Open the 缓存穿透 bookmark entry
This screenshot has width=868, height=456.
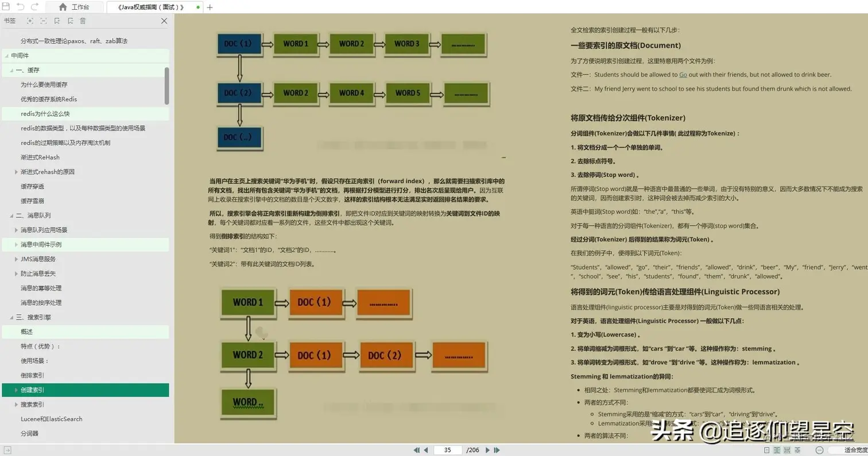(32, 186)
